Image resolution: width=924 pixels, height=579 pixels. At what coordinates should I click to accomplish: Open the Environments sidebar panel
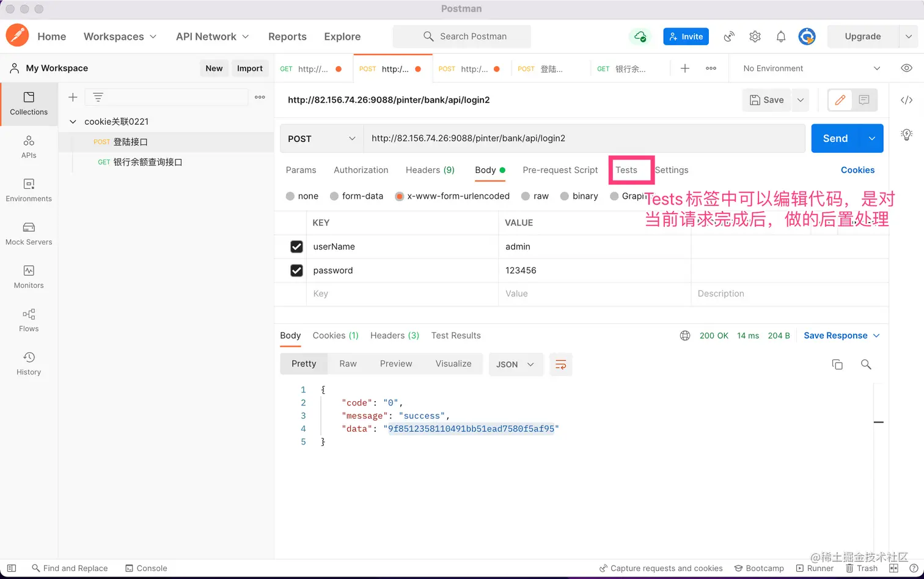(29, 190)
